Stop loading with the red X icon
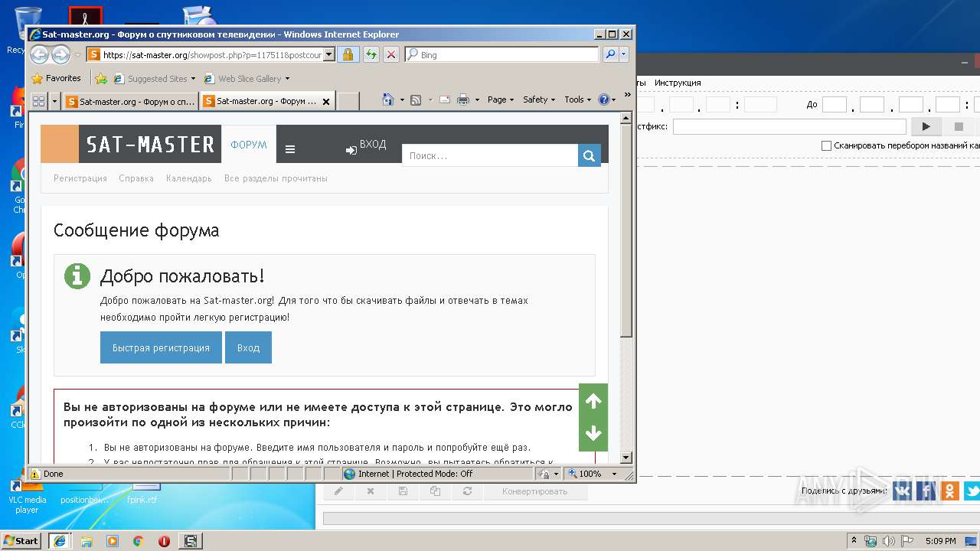 tap(391, 54)
